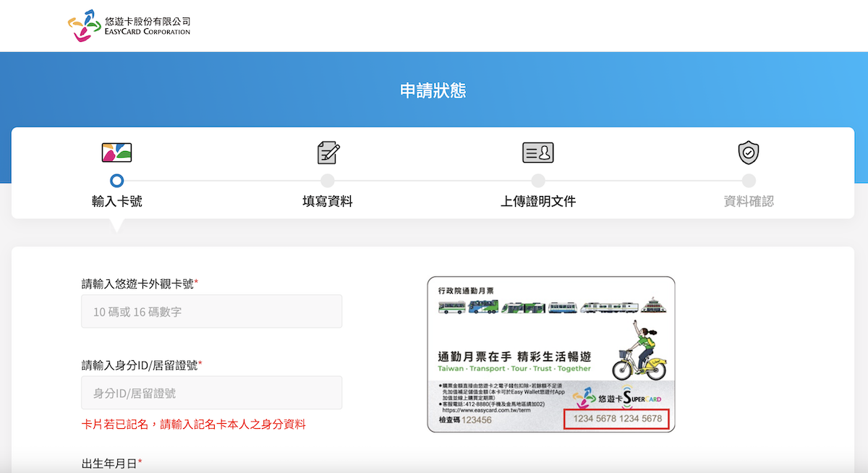Select the 輸入卡號 picture icon
The width and height of the screenshot is (868, 473).
click(117, 152)
